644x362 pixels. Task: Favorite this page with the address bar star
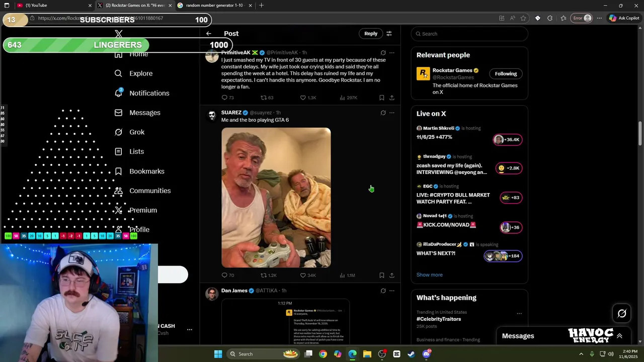[523, 18]
